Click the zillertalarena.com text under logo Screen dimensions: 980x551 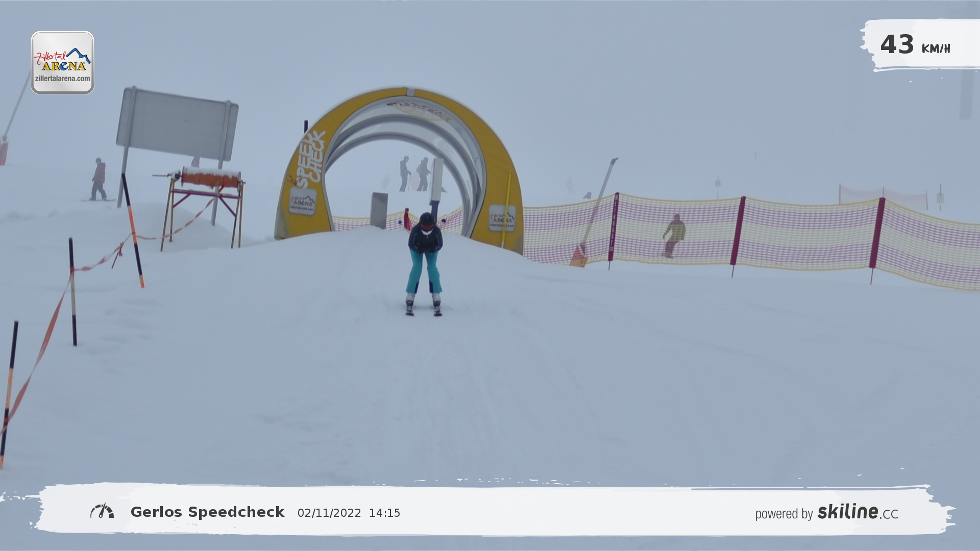(62, 79)
